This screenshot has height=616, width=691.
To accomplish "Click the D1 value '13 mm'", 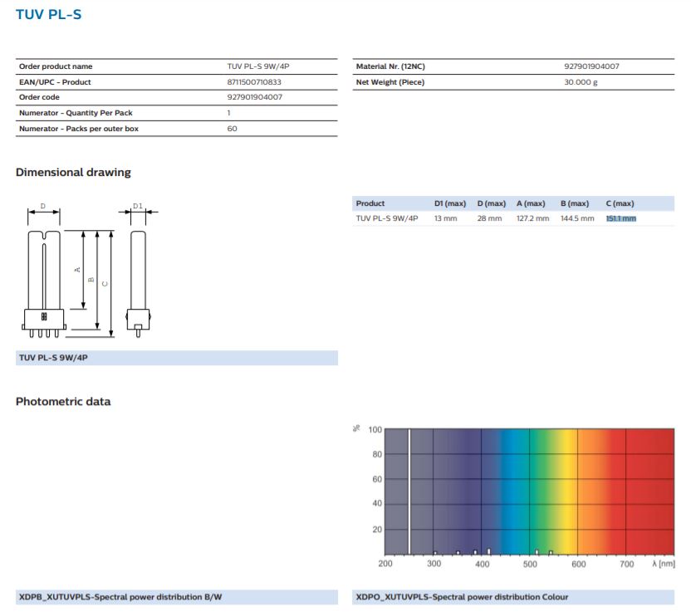I will (445, 218).
